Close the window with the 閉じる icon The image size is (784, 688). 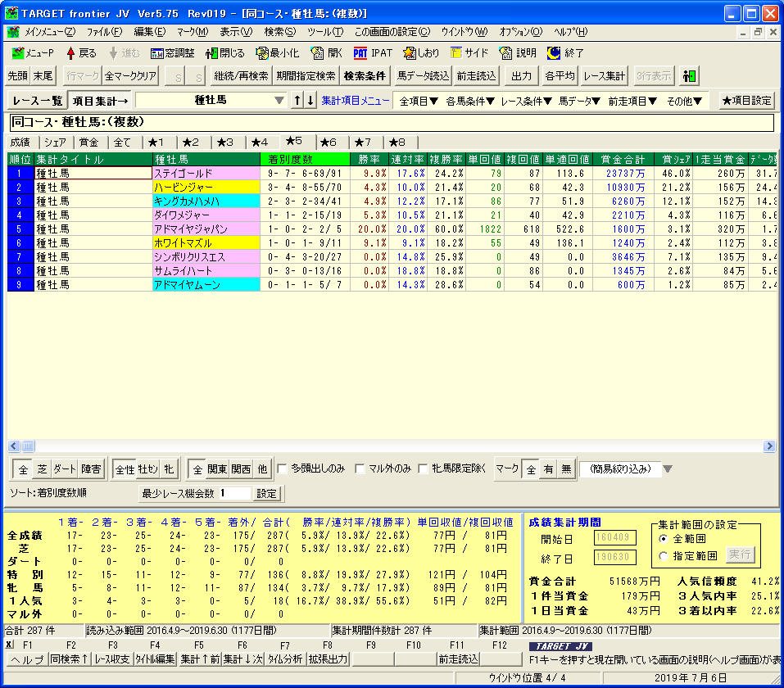coord(225,53)
